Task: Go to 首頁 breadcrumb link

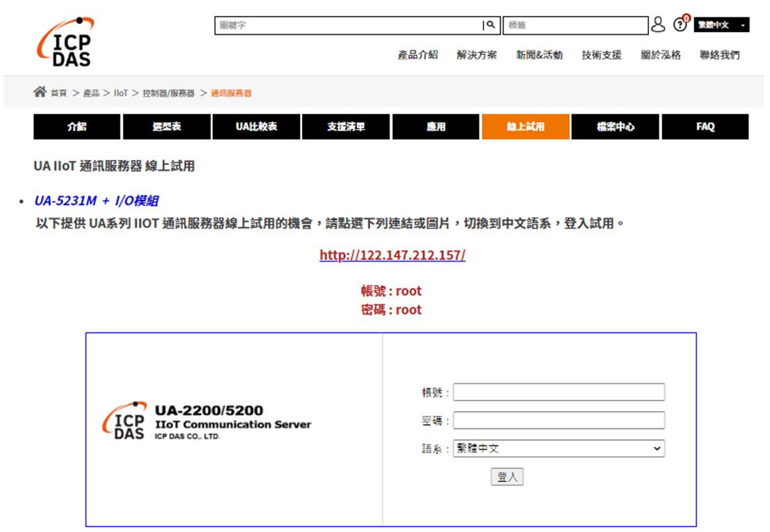Action: (58, 93)
